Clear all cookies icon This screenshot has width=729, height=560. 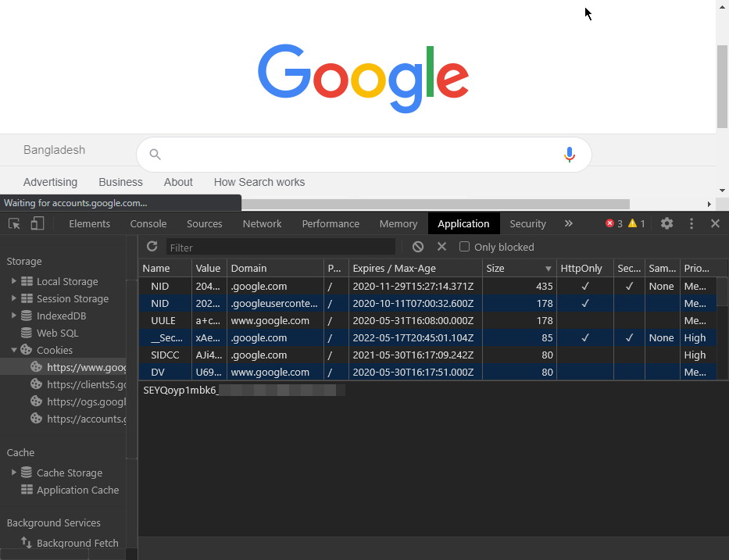click(x=417, y=247)
